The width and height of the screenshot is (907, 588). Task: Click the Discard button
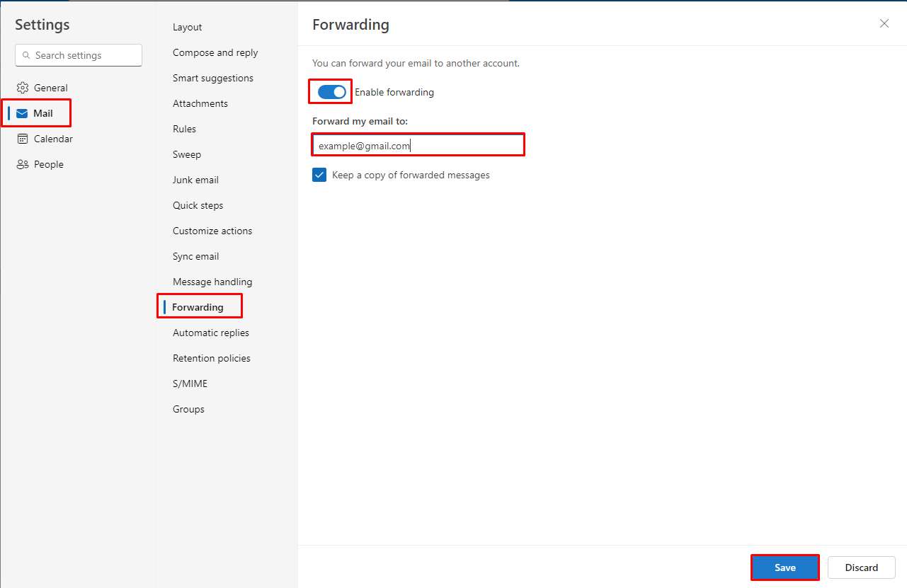862,567
